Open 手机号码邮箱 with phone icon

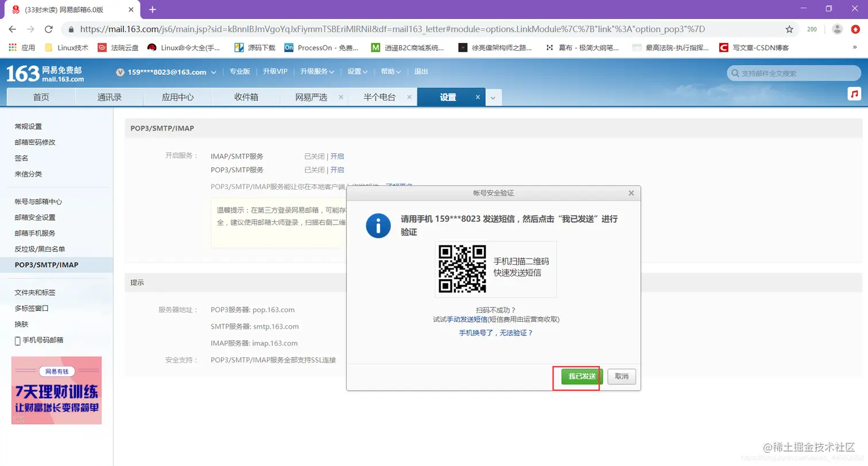coord(39,340)
